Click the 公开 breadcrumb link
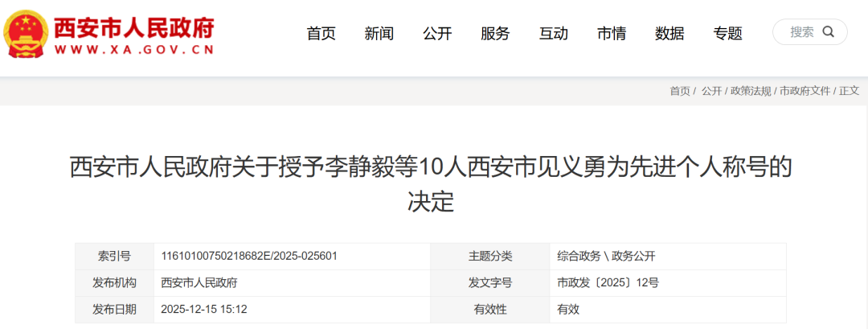The image size is (868, 329). (711, 91)
